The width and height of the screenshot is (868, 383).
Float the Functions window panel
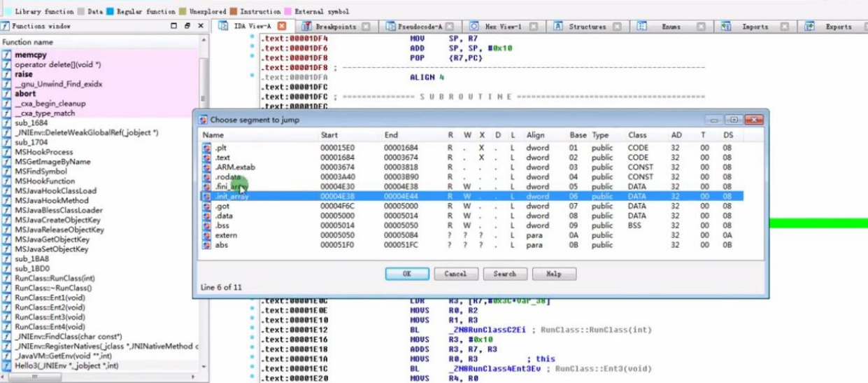coord(174,26)
